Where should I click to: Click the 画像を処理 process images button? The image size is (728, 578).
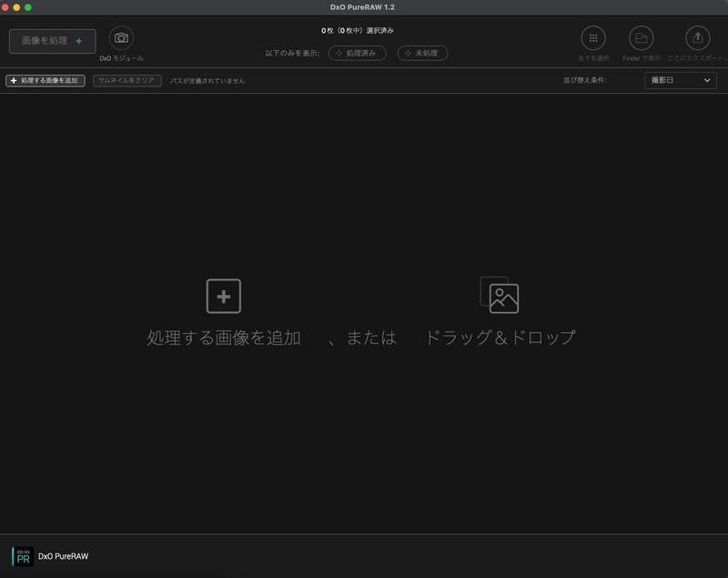pos(53,41)
